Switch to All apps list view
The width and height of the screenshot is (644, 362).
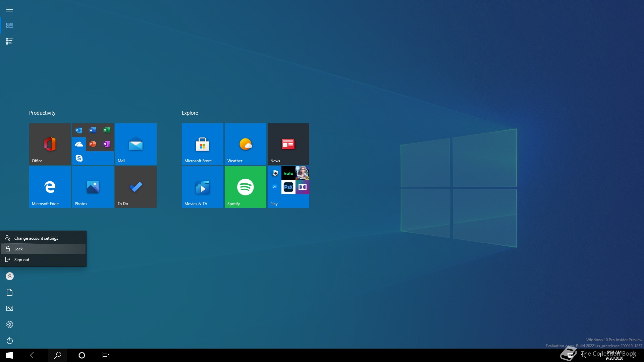coord(10,42)
